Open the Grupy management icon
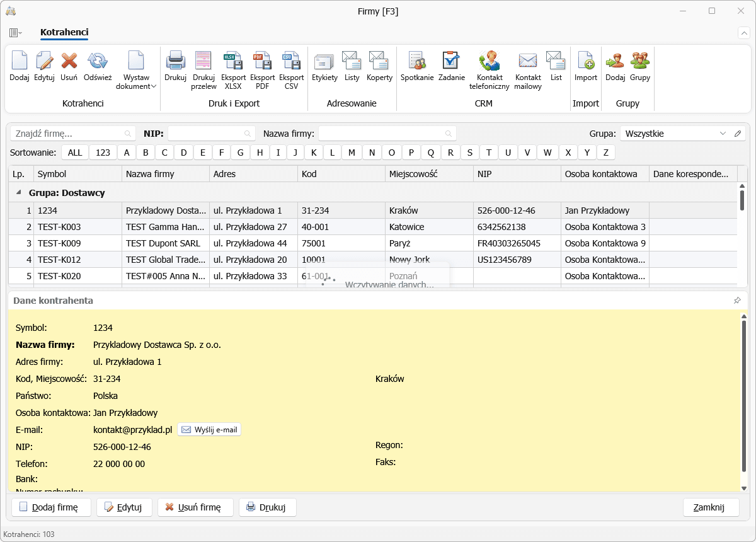This screenshot has width=756, height=542. click(640, 66)
